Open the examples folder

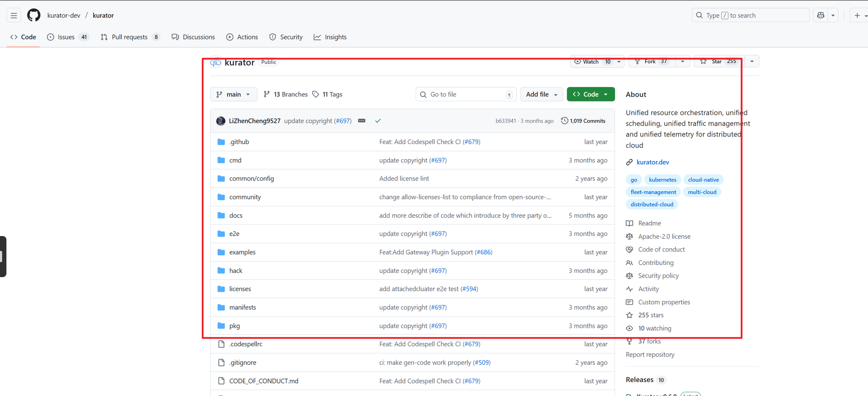click(x=242, y=252)
